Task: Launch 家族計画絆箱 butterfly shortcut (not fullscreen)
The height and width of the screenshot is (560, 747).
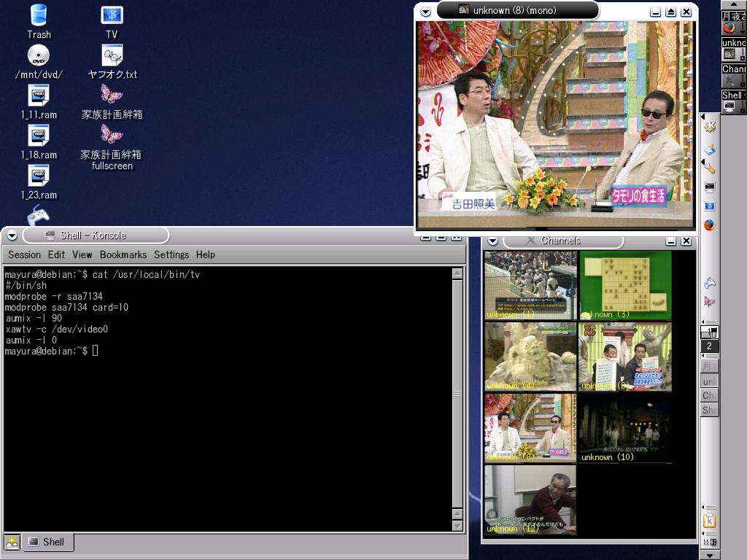Action: tap(112, 101)
